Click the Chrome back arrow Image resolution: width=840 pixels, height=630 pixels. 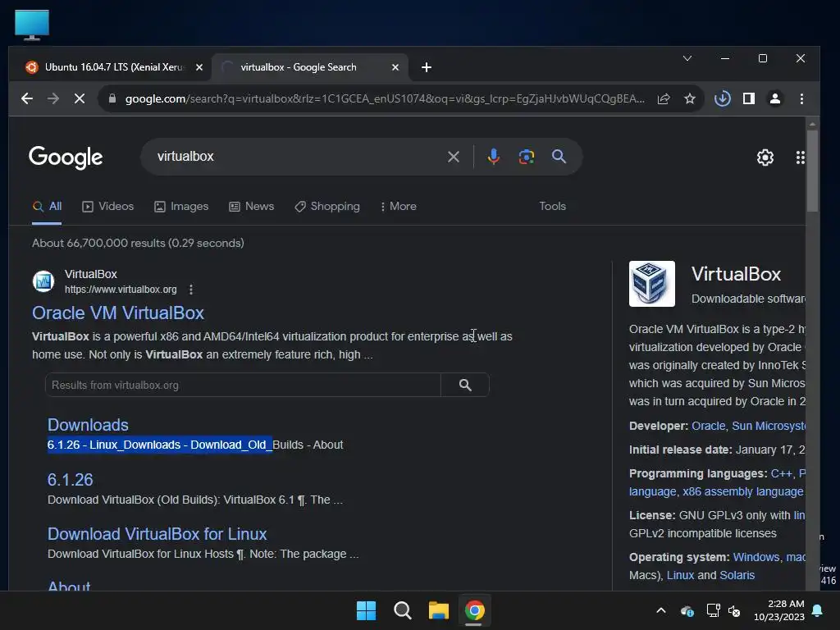click(27, 98)
